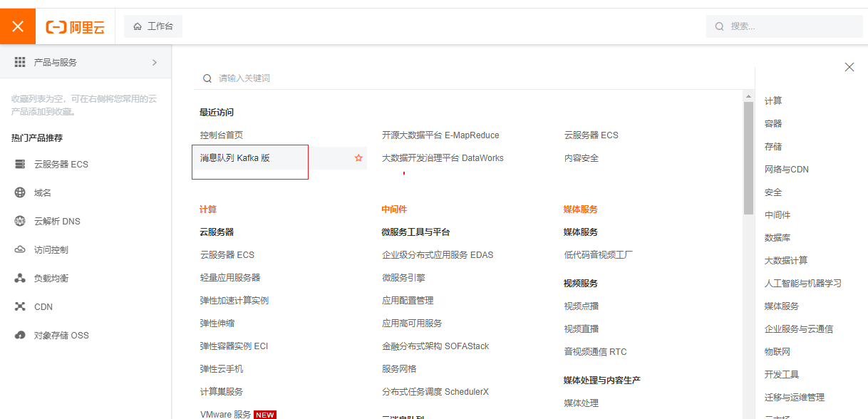Open 云服务器 ECS in recent visits
The image size is (868, 419).
tap(591, 135)
